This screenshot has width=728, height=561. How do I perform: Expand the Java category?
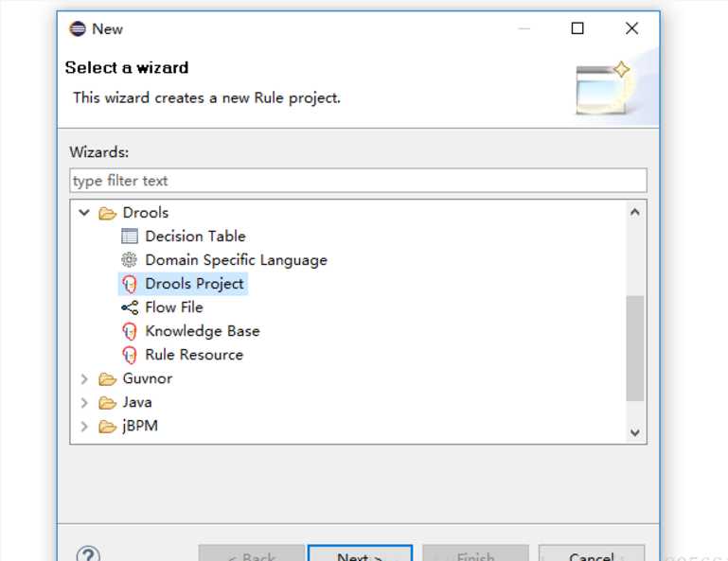[84, 402]
